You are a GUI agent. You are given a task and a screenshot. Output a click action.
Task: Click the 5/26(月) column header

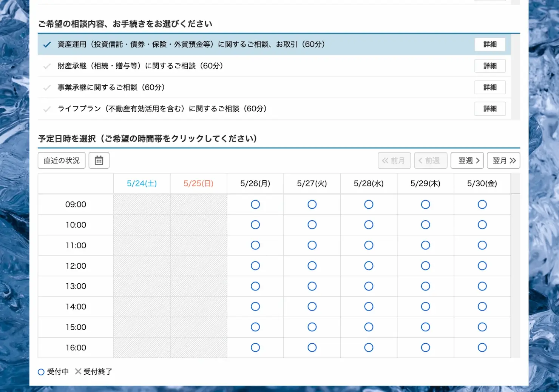[x=255, y=183]
